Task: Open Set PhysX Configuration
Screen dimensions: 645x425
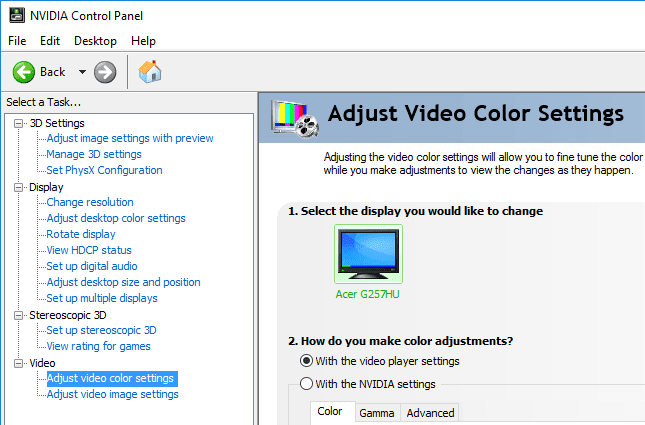Action: [x=104, y=170]
